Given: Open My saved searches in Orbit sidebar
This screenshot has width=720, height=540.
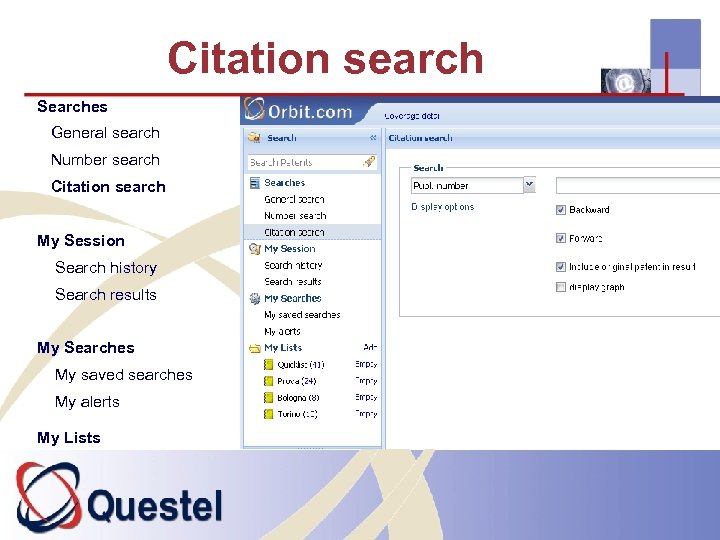Looking at the screenshot, I should [302, 315].
